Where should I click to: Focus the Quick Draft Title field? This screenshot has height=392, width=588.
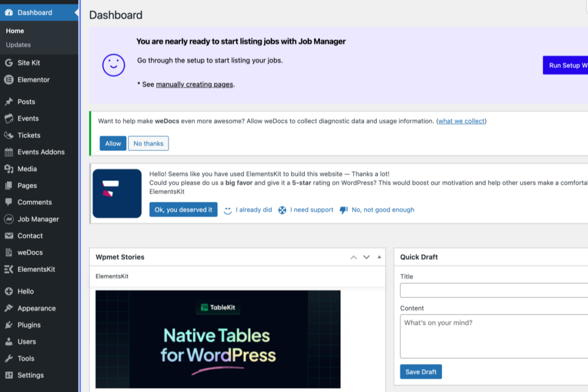coord(494,290)
